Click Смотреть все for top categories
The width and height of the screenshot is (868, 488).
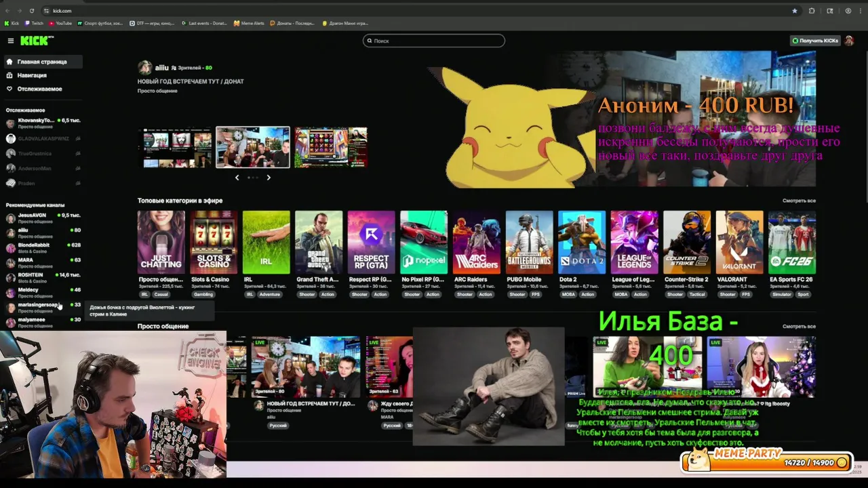click(x=799, y=201)
